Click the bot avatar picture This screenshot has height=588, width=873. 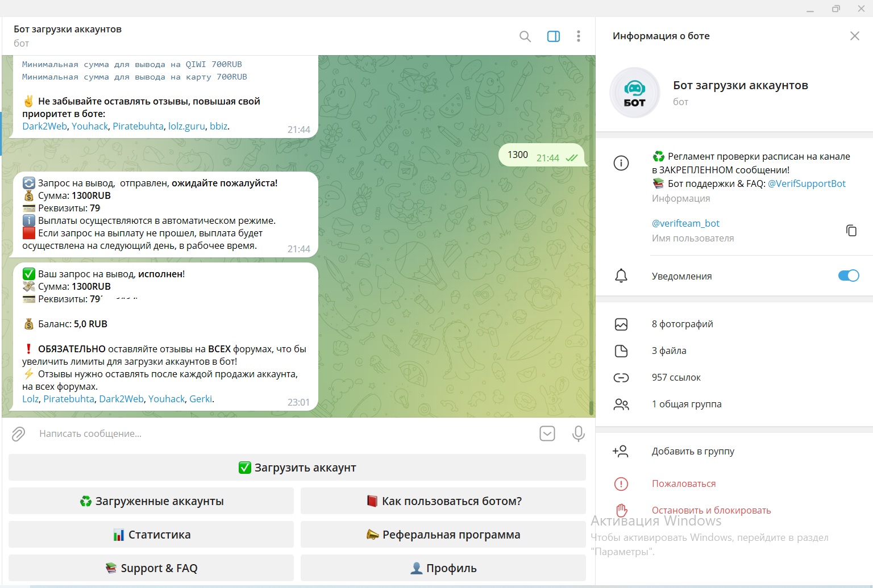(x=634, y=93)
